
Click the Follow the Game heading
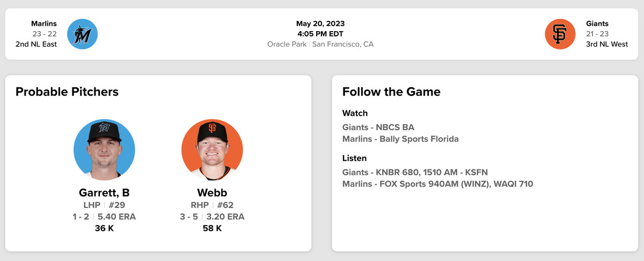point(391,92)
